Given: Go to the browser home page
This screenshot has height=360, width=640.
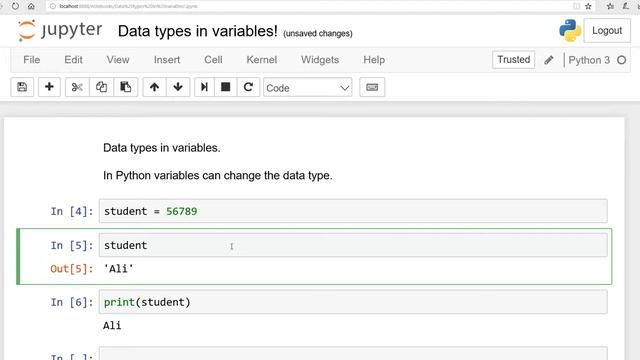Looking at the screenshot, I should pos(31,6).
